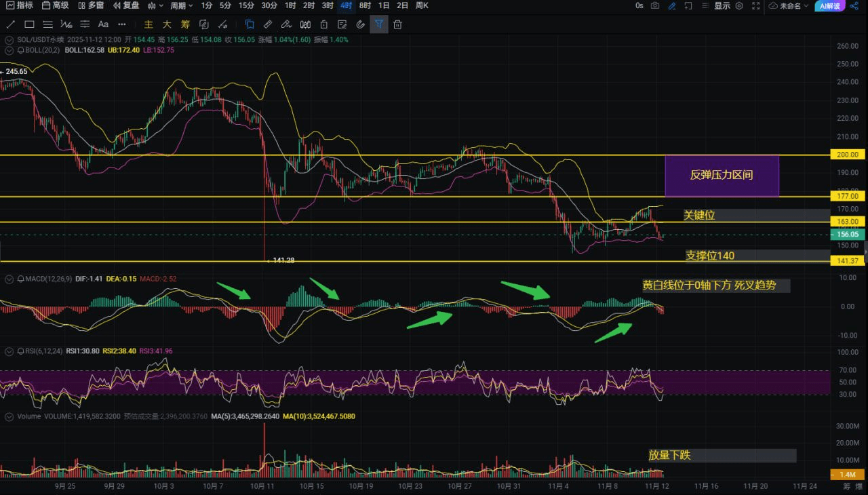Screen dimensions: 868x495
Task: Select the ruler measure tool
Action: pyautogui.click(x=268, y=24)
